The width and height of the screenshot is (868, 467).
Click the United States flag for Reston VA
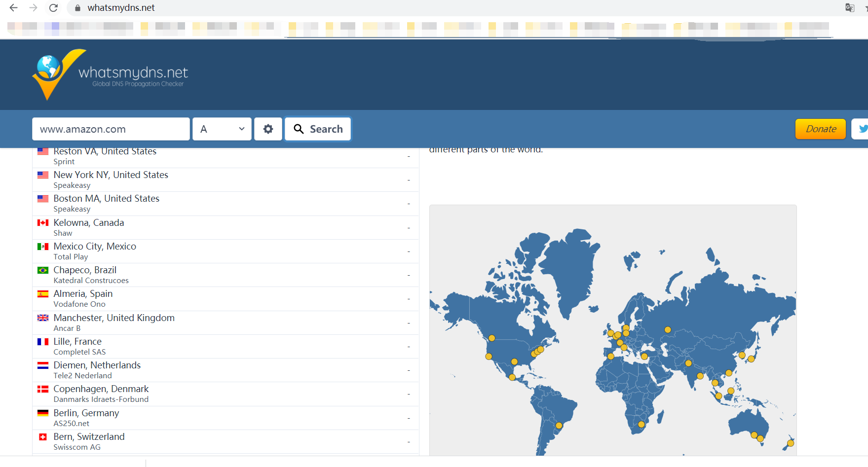(x=43, y=151)
